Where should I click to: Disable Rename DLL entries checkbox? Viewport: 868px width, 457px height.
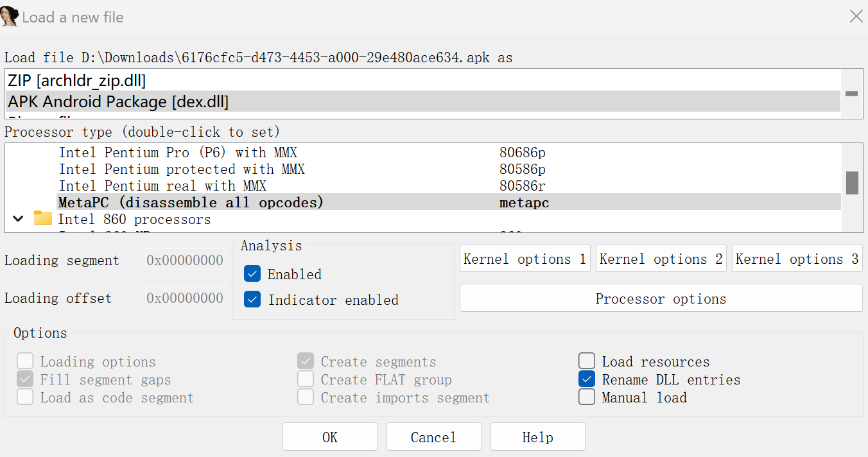click(x=587, y=379)
